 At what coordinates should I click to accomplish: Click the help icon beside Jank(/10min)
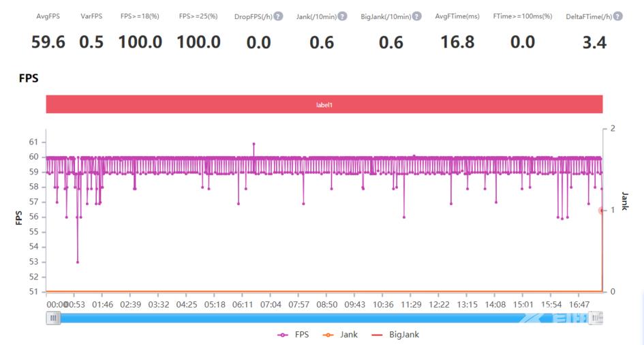(342, 16)
